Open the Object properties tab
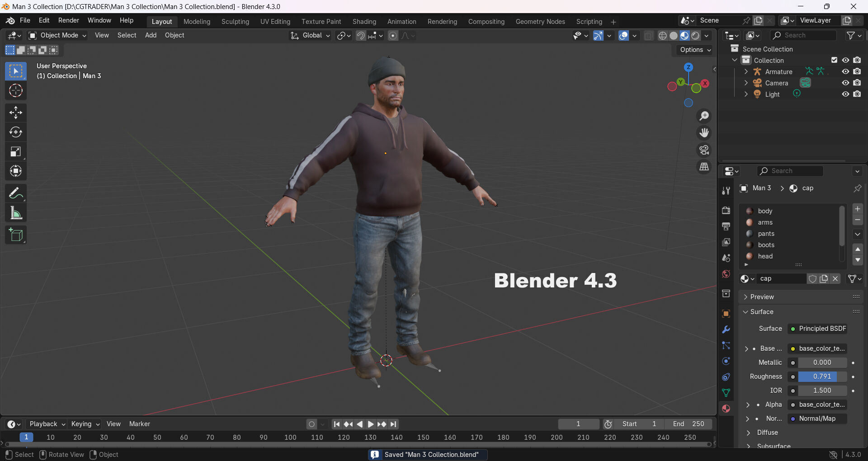 726,314
